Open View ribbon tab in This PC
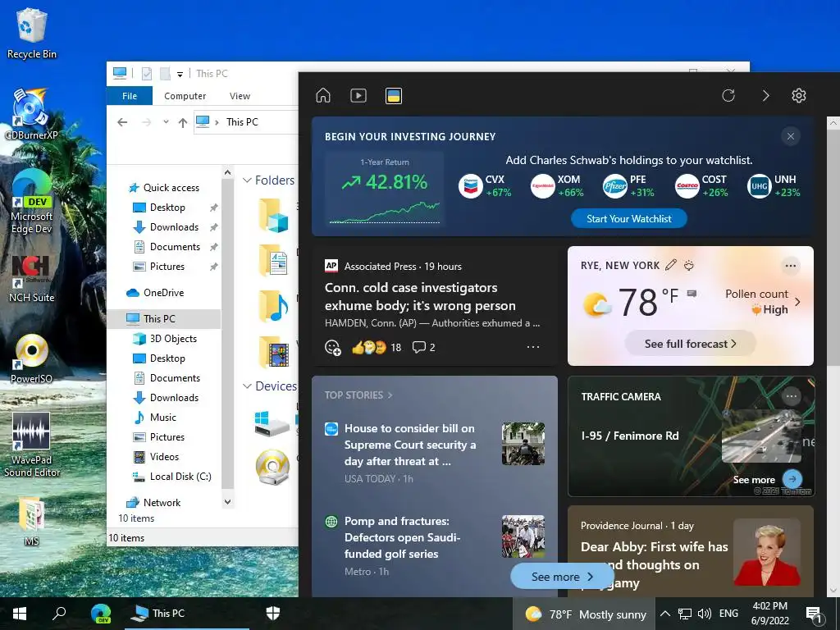The height and width of the screenshot is (630, 840). (x=240, y=96)
